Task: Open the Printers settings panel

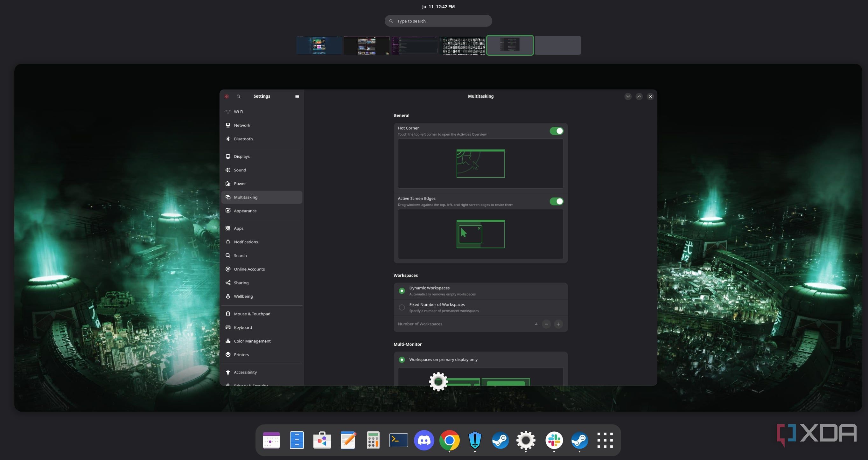Action: [262, 354]
